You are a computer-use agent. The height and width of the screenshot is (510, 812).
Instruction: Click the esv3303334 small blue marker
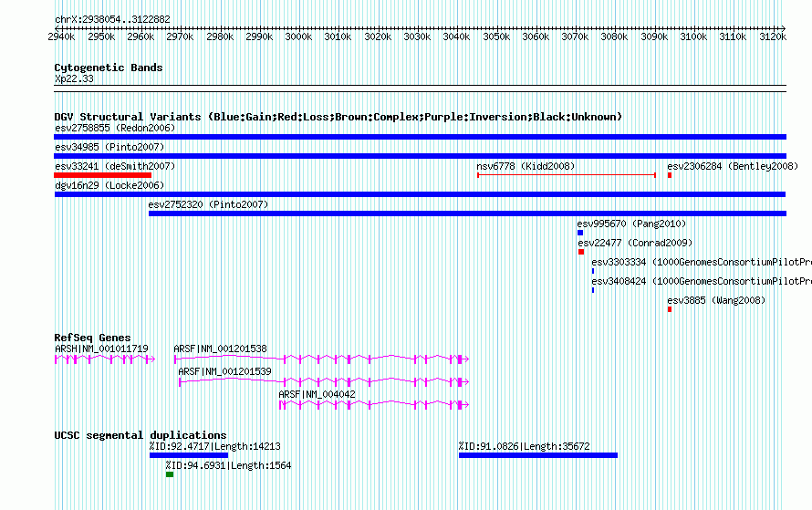point(593,271)
